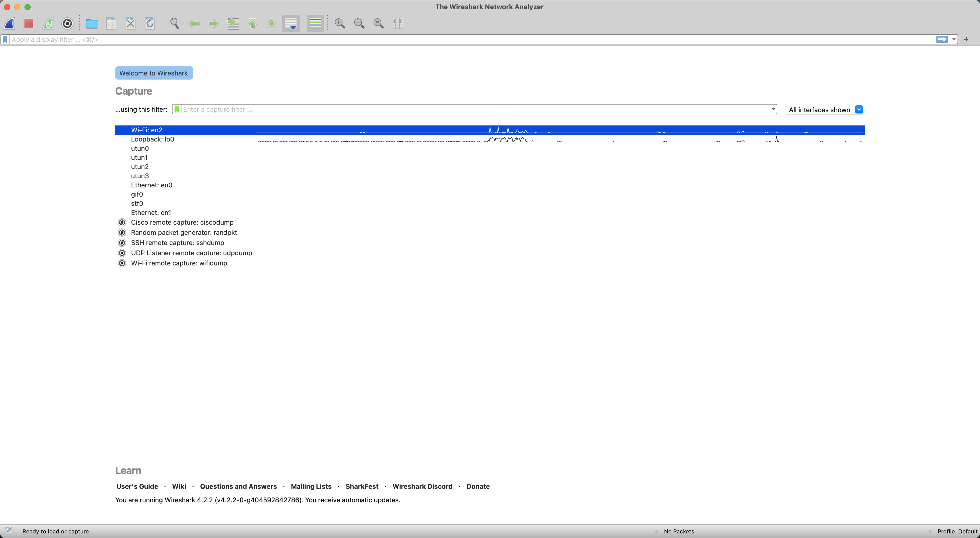Open capture filter history dropdown arrow

pyautogui.click(x=773, y=109)
